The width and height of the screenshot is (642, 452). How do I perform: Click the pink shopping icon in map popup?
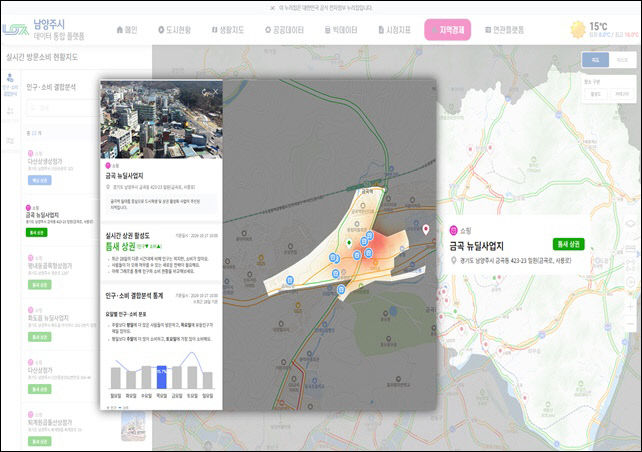453,231
